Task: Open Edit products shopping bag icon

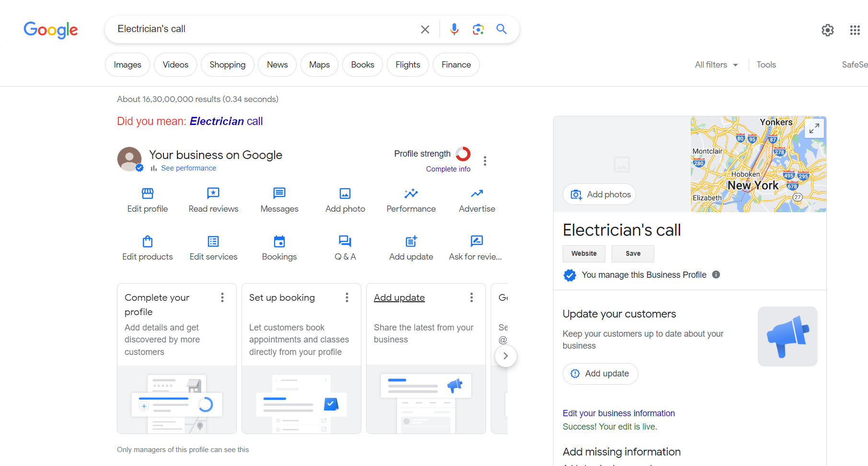Action: [148, 241]
